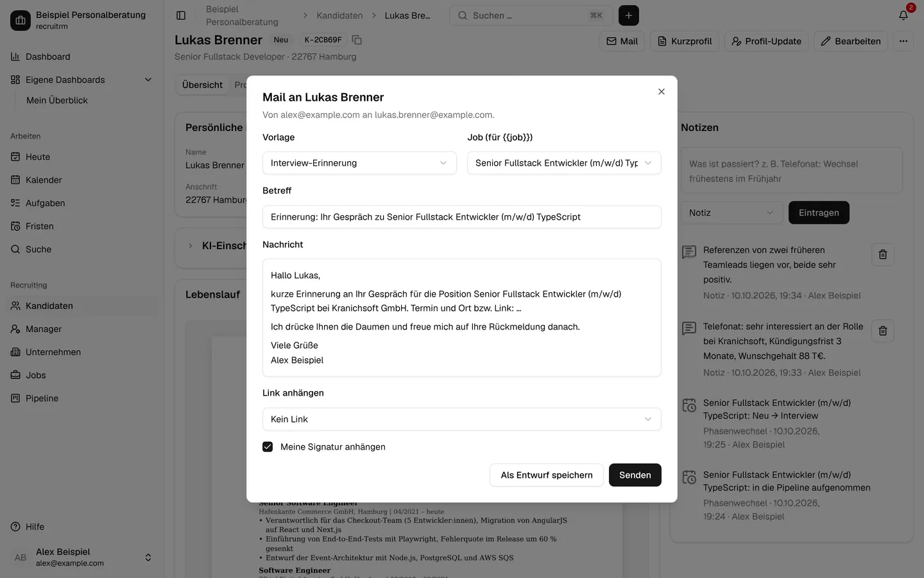
Task: Click the plus quick-create button
Action: coord(629,15)
